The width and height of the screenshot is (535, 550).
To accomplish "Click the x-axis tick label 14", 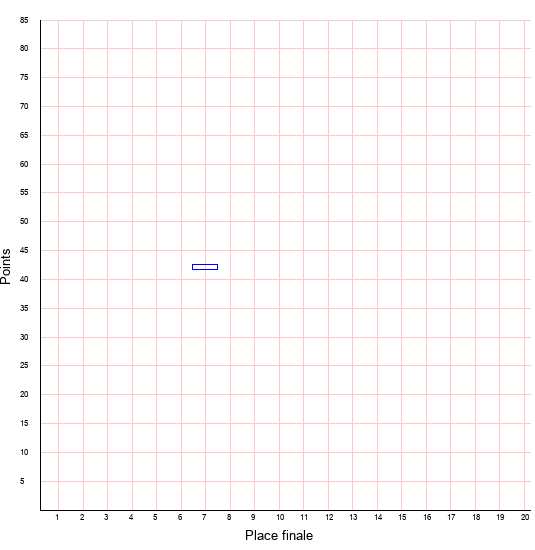I will pos(378,517).
